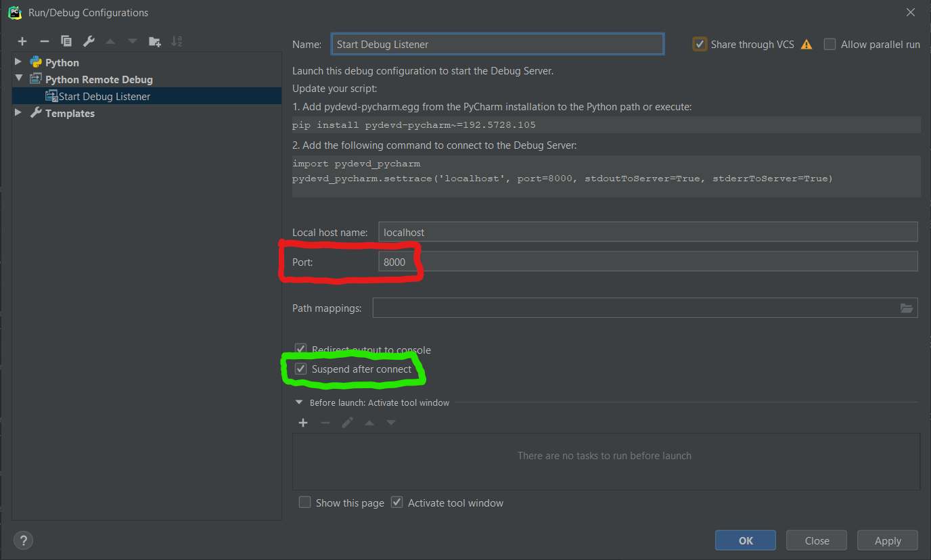The width and height of the screenshot is (931, 560).
Task: Sort configurations alphabetically
Action: tap(177, 41)
